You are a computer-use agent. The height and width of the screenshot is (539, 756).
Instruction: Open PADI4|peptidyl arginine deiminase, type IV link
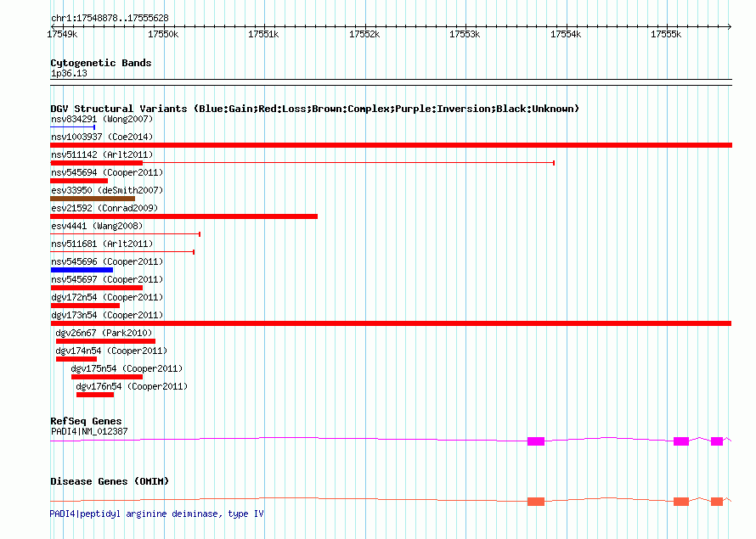pos(156,514)
